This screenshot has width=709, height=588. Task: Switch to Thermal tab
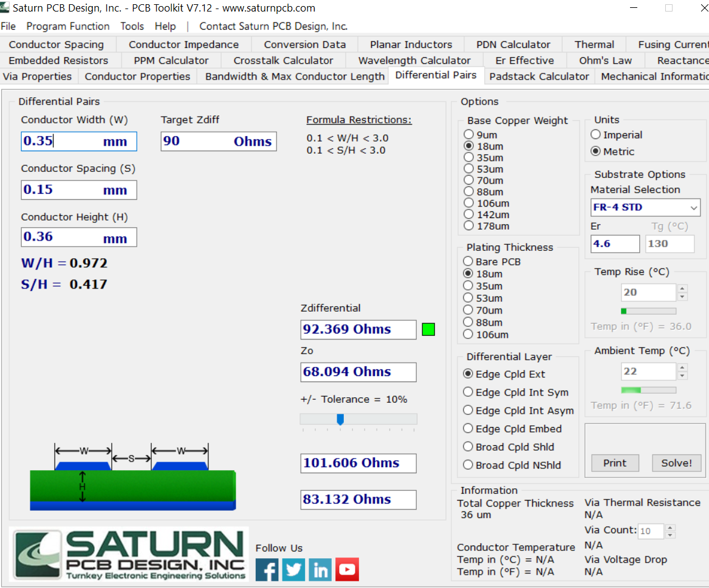[x=594, y=44]
